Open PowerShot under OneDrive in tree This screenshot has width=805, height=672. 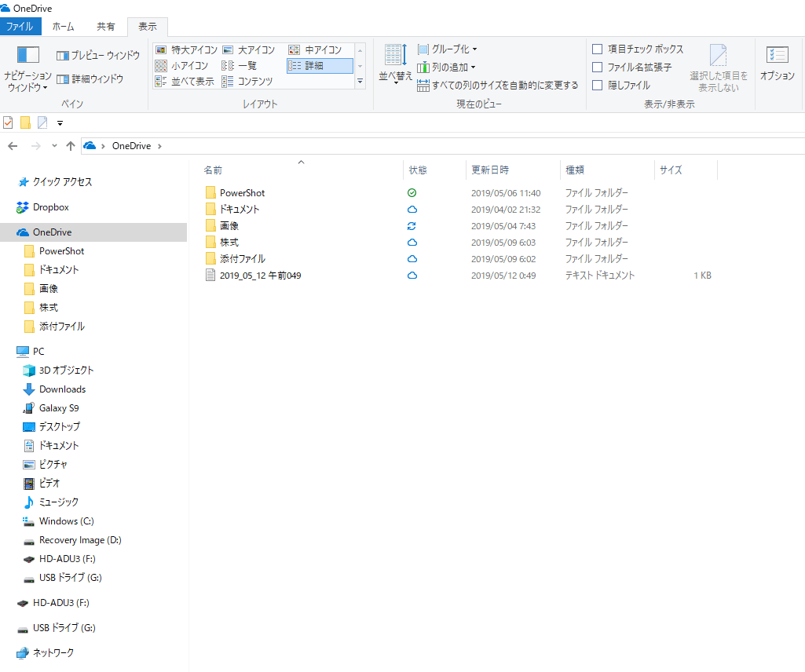[x=61, y=251]
